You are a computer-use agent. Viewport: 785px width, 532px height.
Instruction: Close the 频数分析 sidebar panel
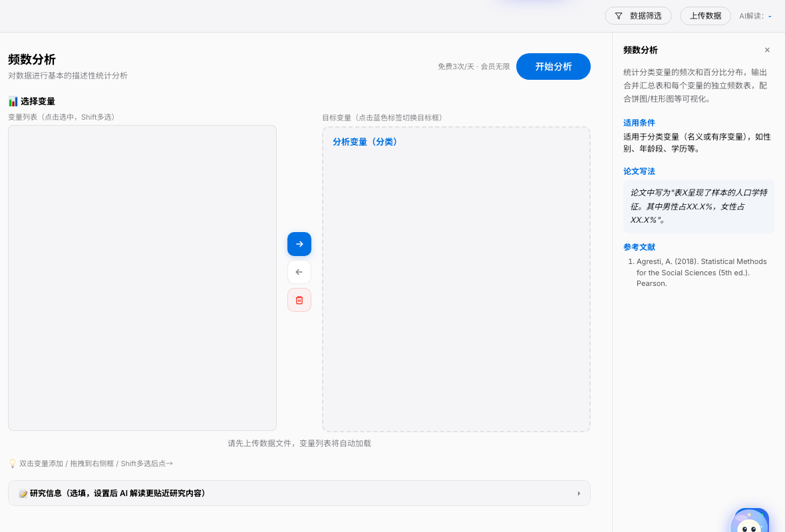pyautogui.click(x=767, y=50)
